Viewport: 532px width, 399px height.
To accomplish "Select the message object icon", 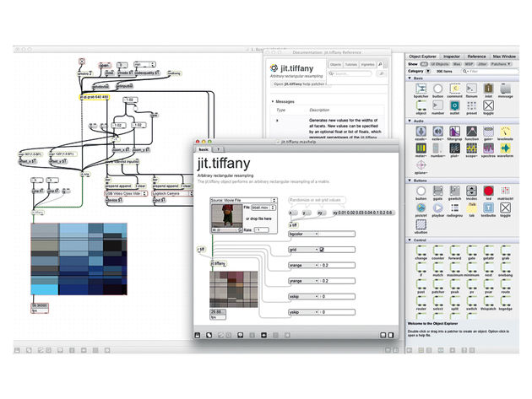I will (x=505, y=89).
